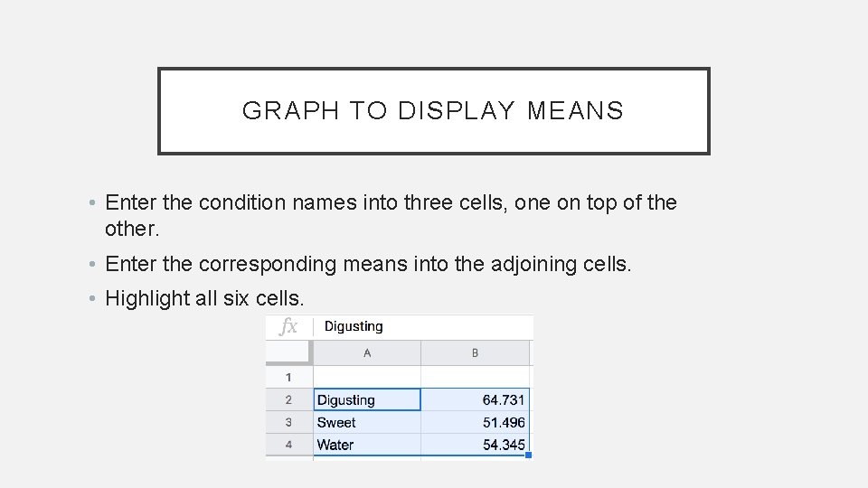Click the cell with value 64.731
The image size is (868, 488).
pyautogui.click(x=476, y=399)
